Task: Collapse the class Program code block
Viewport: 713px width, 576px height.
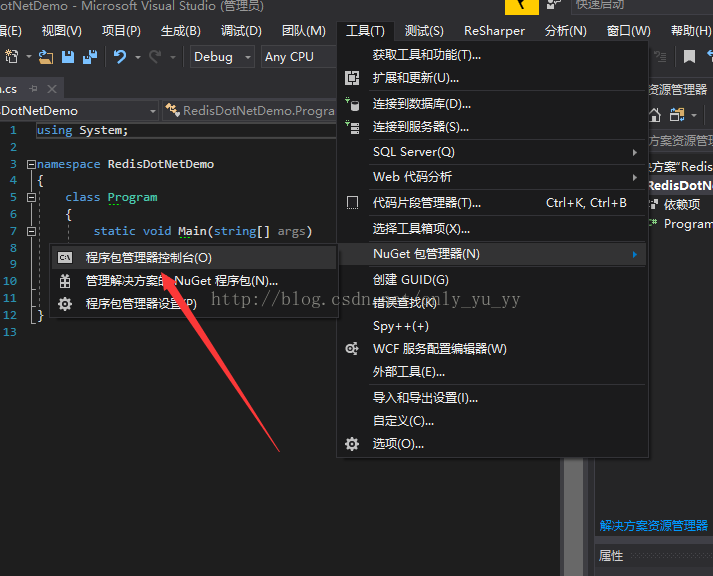Action: tap(31, 198)
